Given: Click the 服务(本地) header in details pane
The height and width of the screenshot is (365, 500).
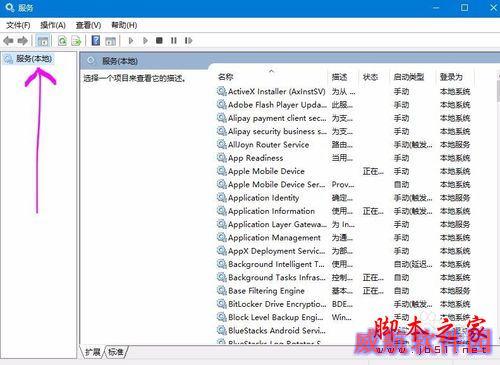Looking at the screenshot, I should tap(120, 61).
